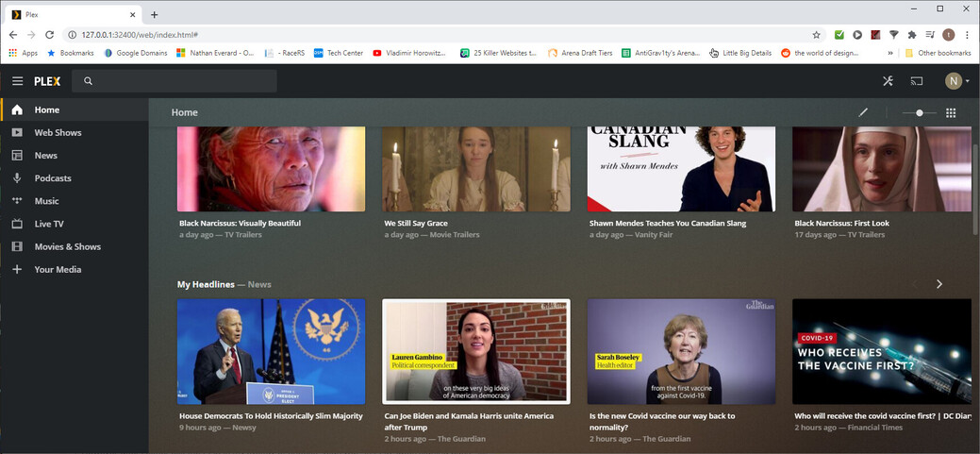
Task: Open Who Receives the Vaccine First thumbnail
Action: pyautogui.click(x=882, y=351)
